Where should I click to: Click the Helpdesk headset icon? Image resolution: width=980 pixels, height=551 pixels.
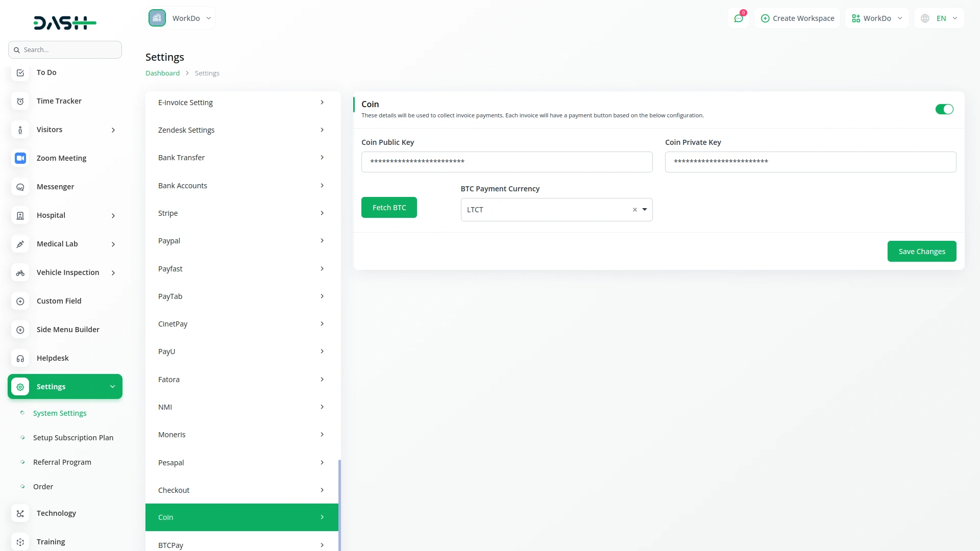(20, 358)
